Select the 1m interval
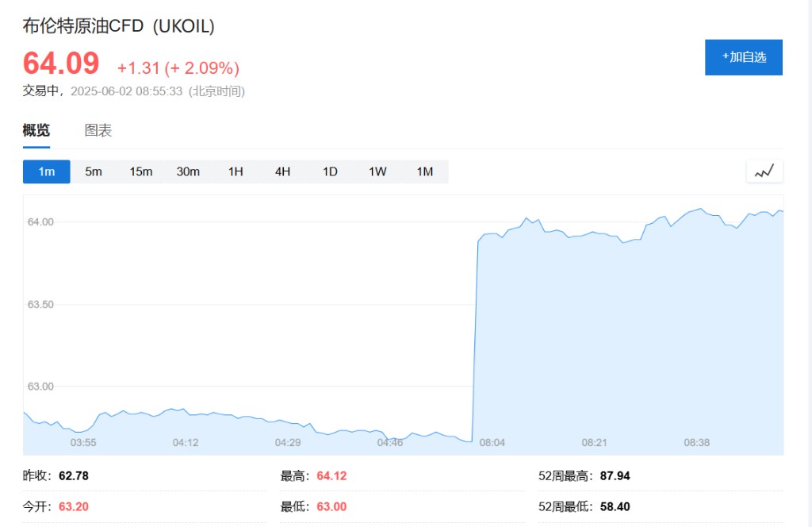The image size is (812, 527). [x=47, y=171]
